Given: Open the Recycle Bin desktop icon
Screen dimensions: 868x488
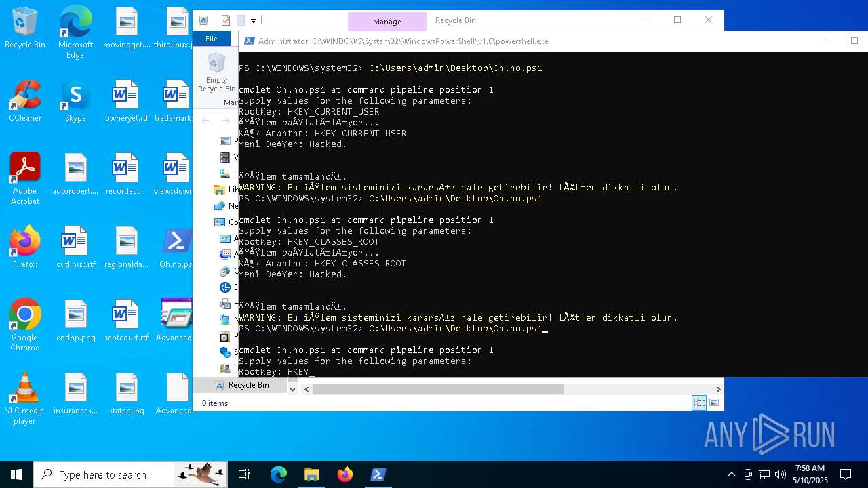Looking at the screenshot, I should coord(25,28).
